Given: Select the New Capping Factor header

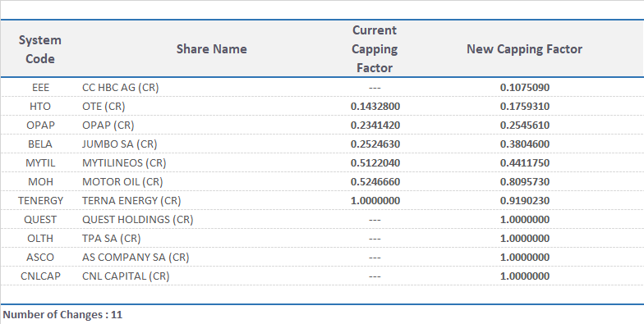Looking at the screenshot, I should [524, 49].
